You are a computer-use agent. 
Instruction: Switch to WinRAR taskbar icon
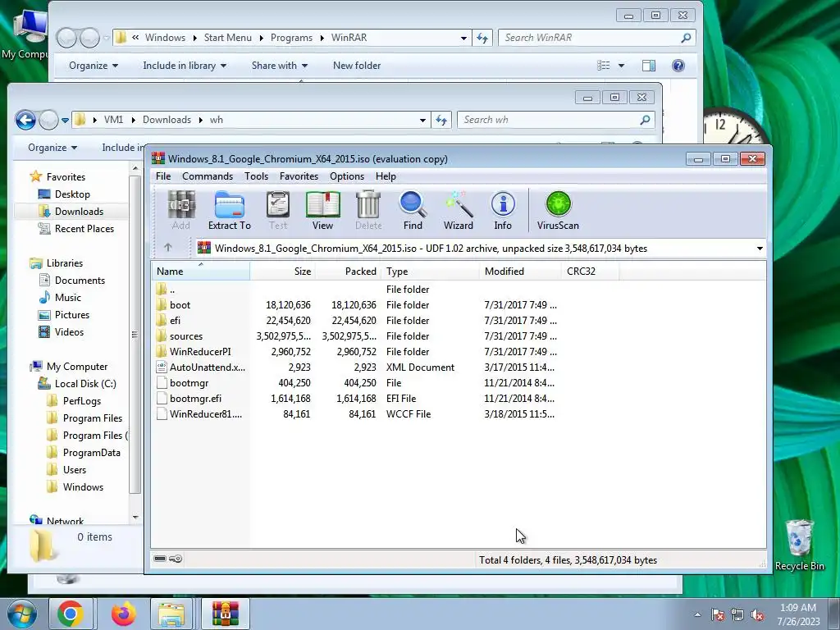pyautogui.click(x=225, y=614)
